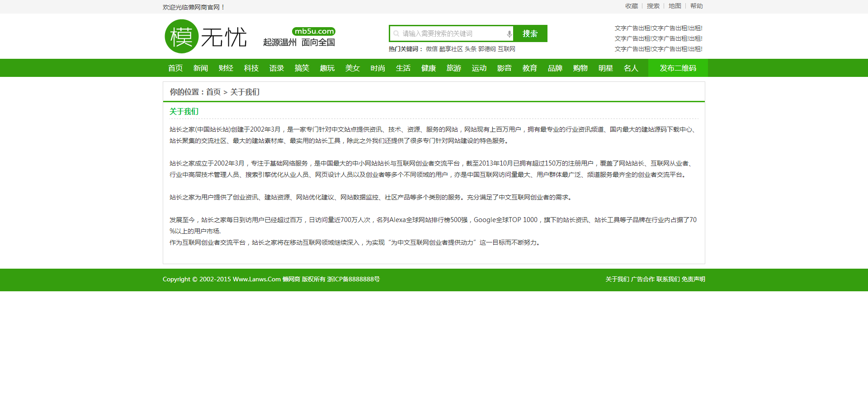Click the 帮助 help link
Viewport: 868px width, 403px height.
coord(696,6)
